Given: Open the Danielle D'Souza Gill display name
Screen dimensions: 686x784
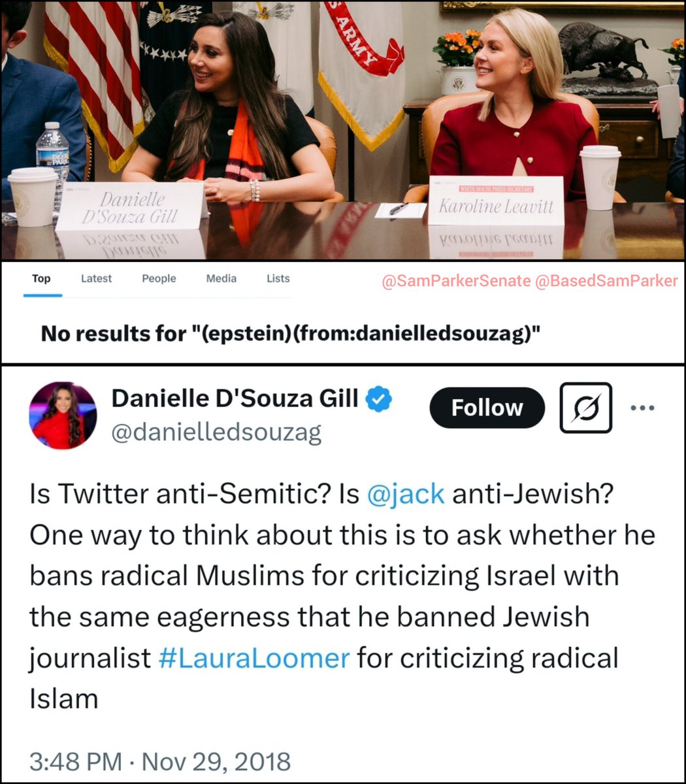Looking at the screenshot, I should [x=235, y=397].
